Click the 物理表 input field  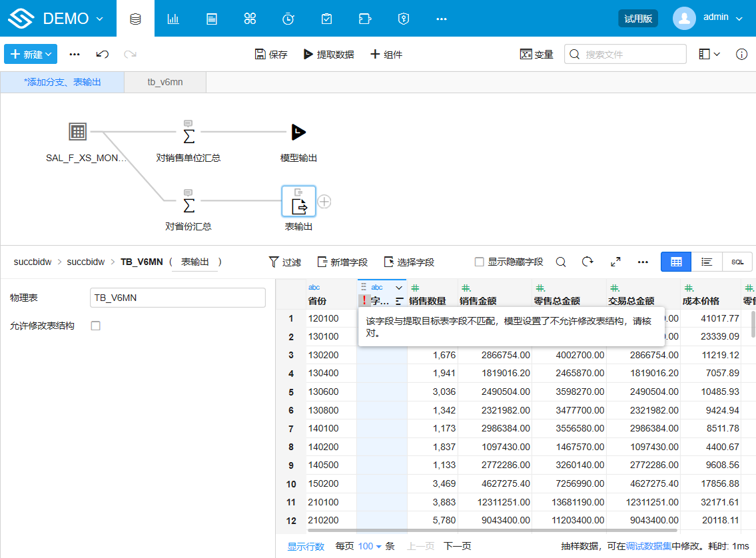click(177, 298)
